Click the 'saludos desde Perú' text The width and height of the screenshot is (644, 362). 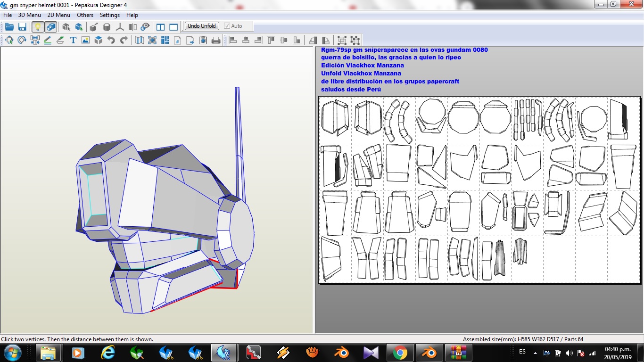point(351,89)
